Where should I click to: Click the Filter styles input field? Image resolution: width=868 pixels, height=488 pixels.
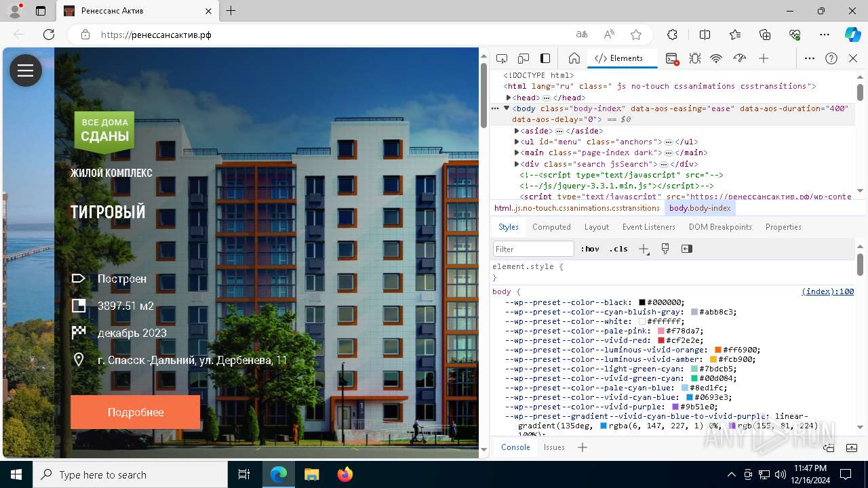click(x=534, y=249)
